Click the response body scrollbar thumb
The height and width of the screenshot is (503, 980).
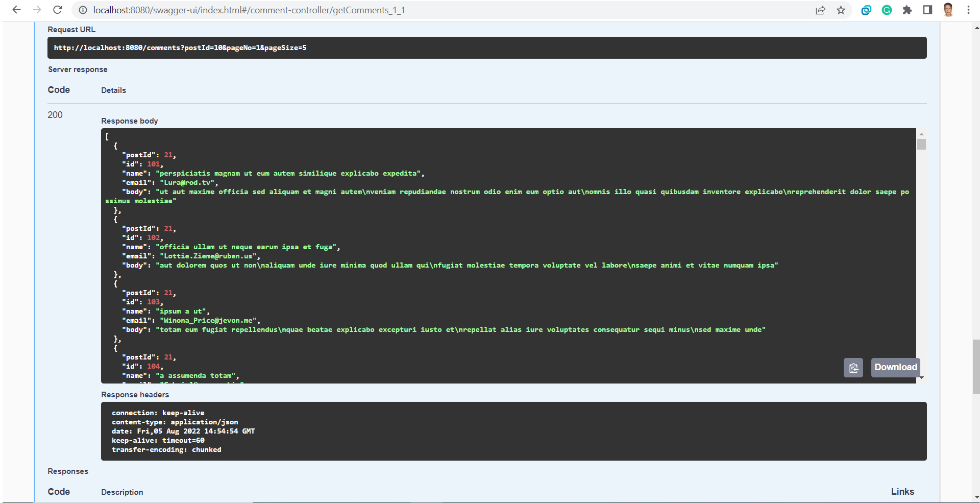coord(921,144)
